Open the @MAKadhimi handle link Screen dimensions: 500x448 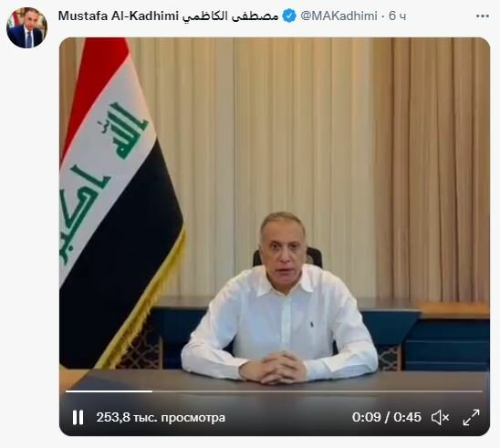coord(339,16)
